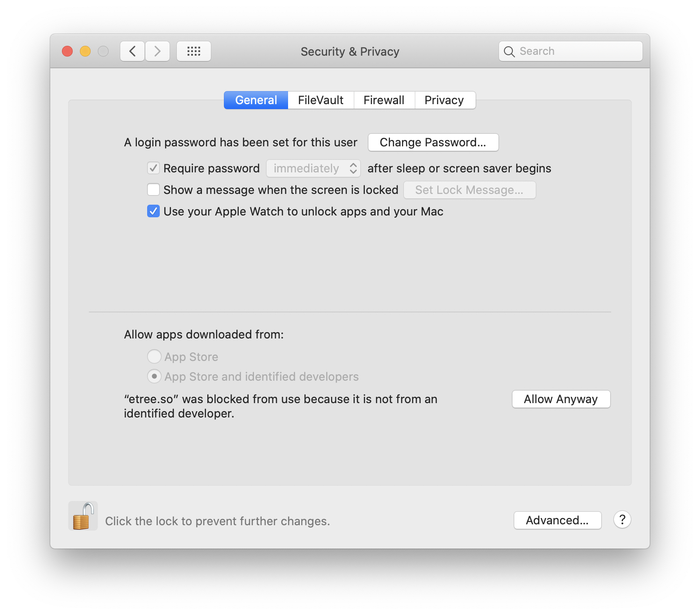Click after sleep or screen saver begins text
This screenshot has width=700, height=615.
pos(459,168)
